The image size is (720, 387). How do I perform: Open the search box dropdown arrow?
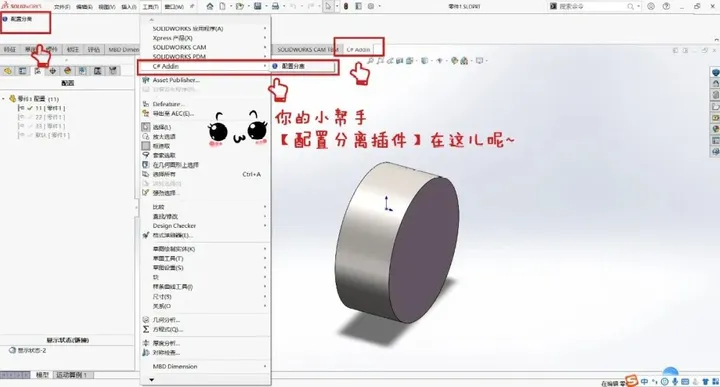[x=639, y=6]
